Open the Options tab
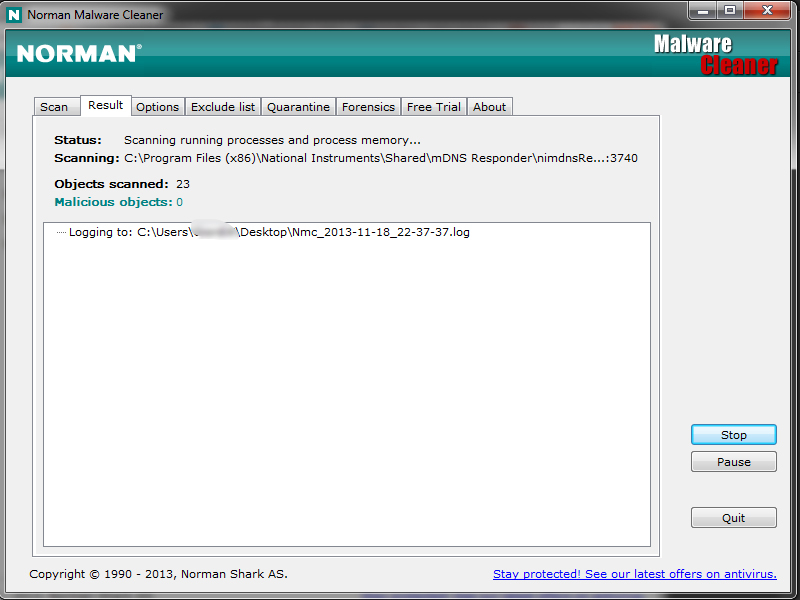 point(158,107)
